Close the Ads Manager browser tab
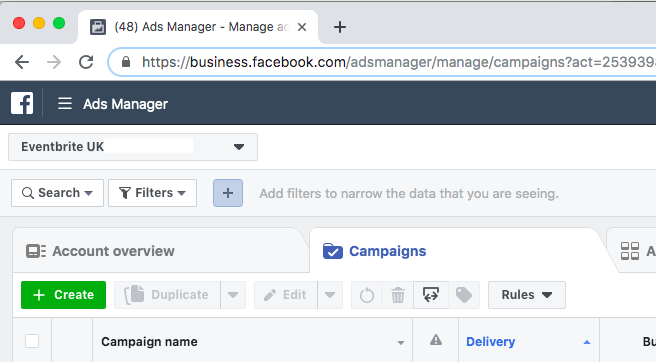656x362 pixels. coord(302,27)
